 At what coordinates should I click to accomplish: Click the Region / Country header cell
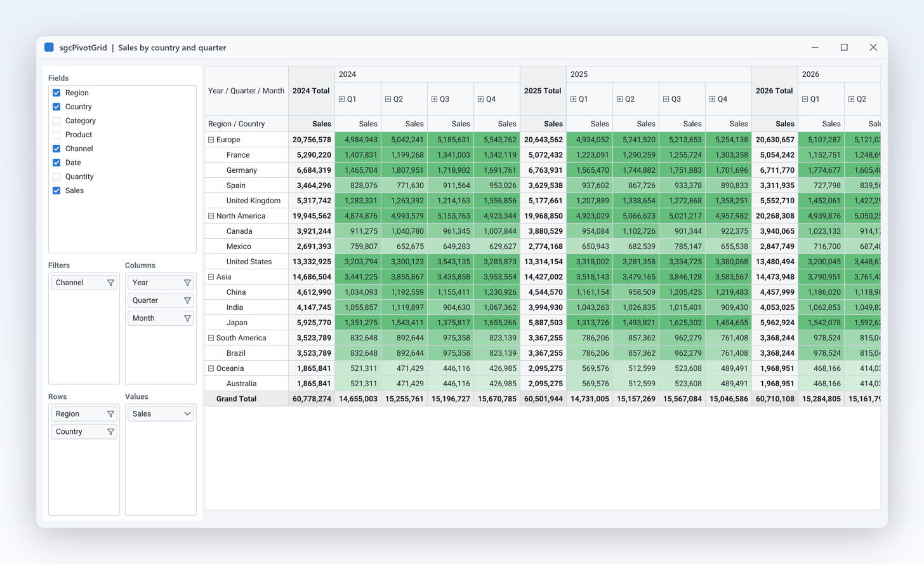246,124
